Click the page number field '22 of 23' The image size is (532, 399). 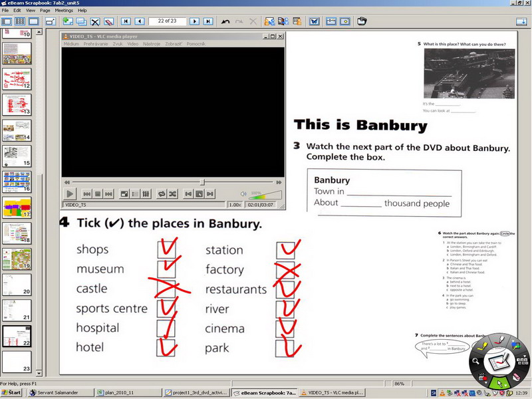click(x=168, y=21)
